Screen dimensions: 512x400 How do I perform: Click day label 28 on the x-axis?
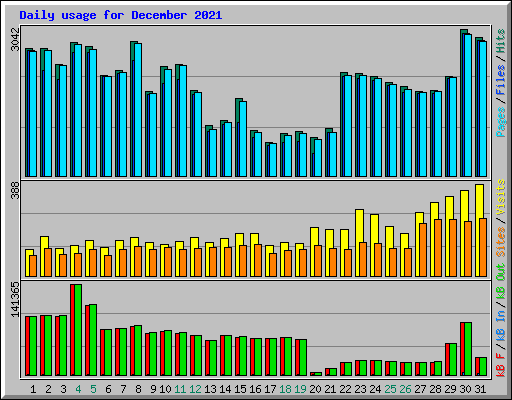(x=435, y=389)
